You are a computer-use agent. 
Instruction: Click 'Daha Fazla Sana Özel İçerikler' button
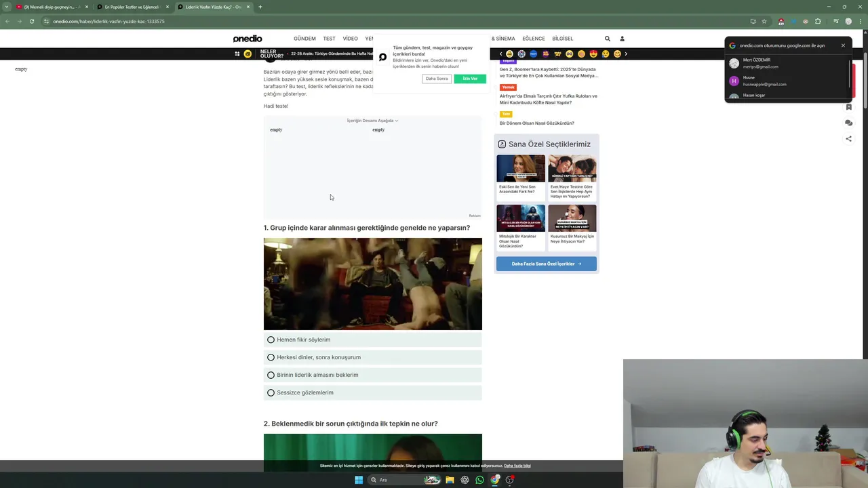[547, 264]
